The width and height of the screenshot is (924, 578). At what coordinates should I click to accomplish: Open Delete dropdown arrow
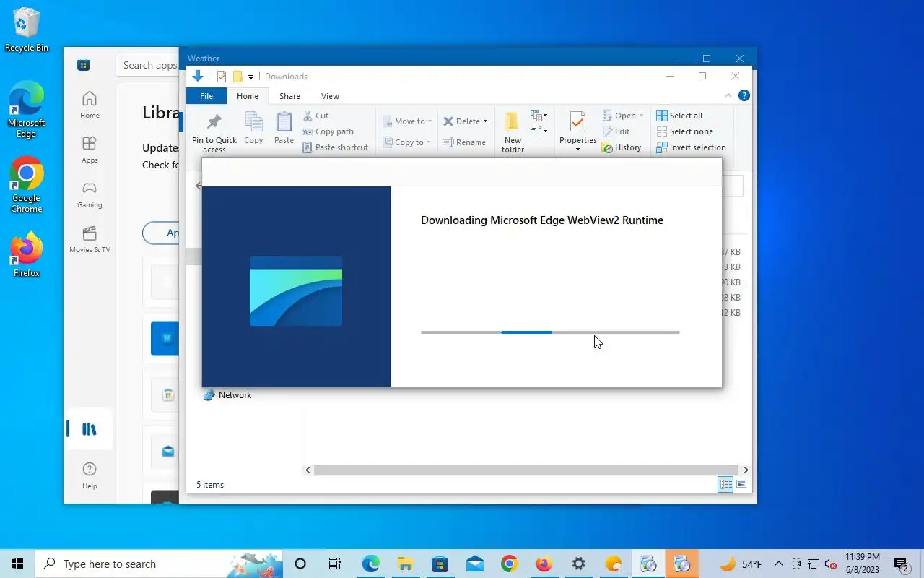[485, 121]
